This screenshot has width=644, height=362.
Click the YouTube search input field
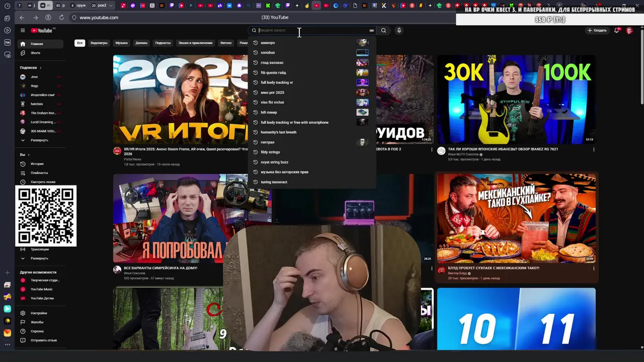tap(312, 31)
